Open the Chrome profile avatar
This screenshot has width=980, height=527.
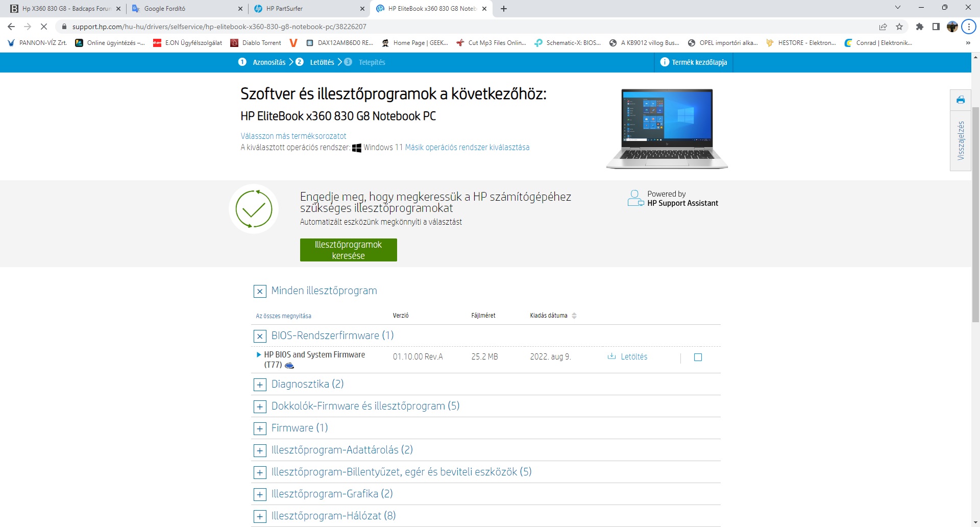click(952, 27)
